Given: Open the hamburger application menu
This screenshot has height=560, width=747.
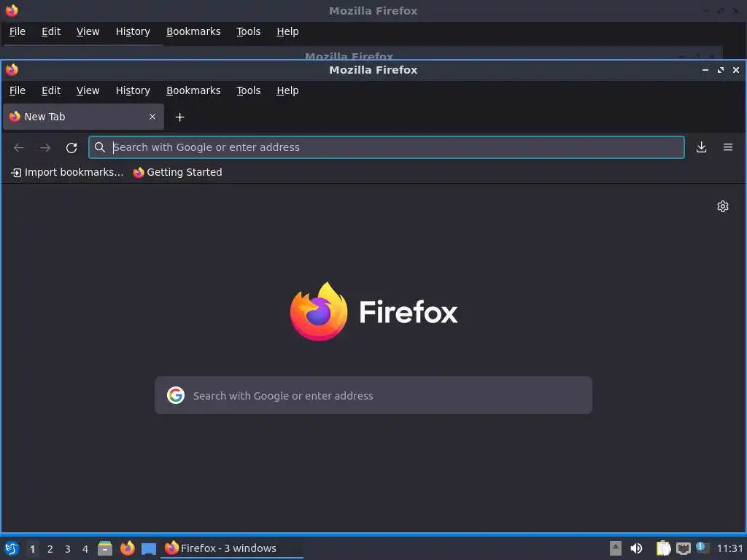Looking at the screenshot, I should tap(728, 147).
